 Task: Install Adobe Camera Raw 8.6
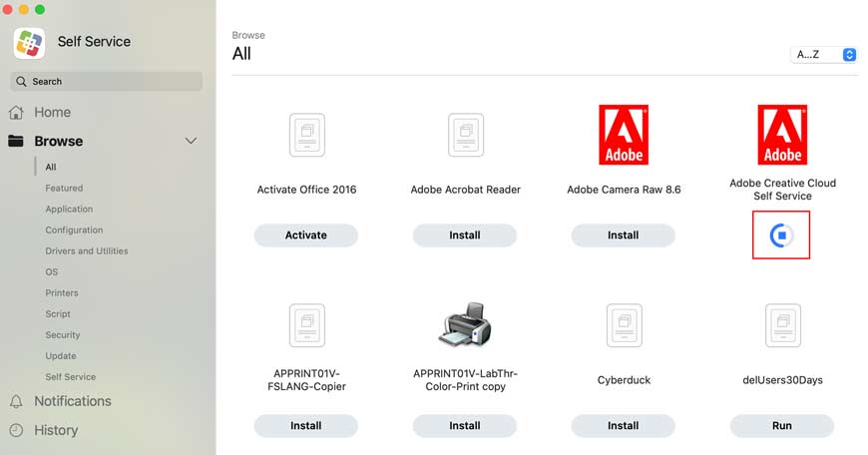tap(624, 235)
